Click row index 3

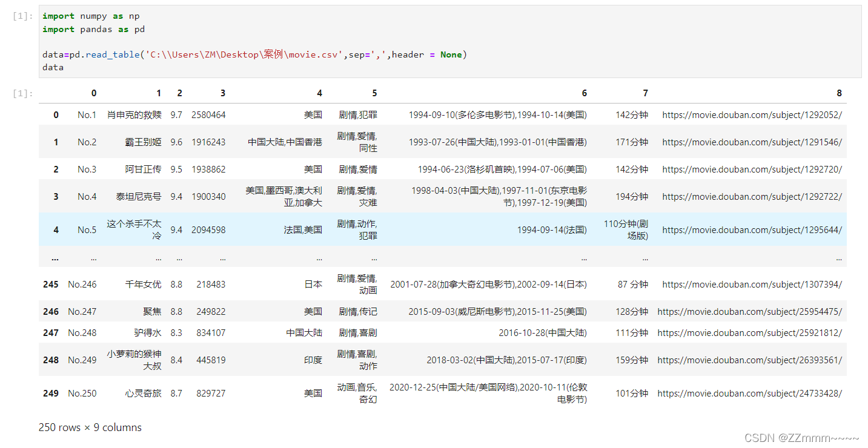tap(56, 196)
